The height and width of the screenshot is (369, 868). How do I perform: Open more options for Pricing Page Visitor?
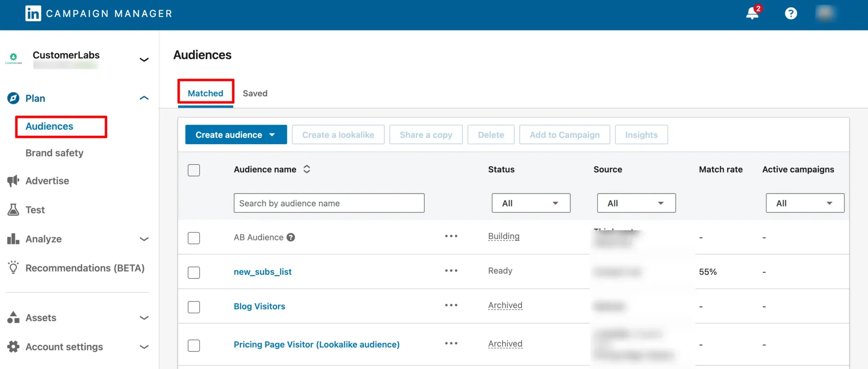(451, 343)
